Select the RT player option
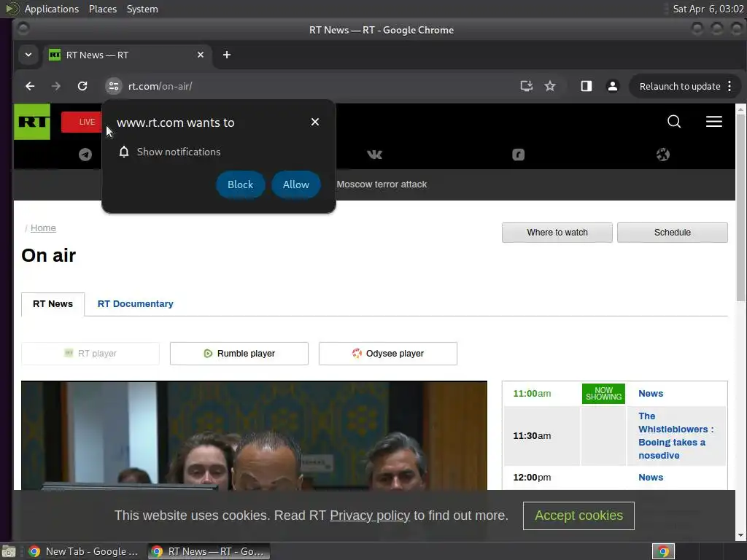 pyautogui.click(x=90, y=354)
